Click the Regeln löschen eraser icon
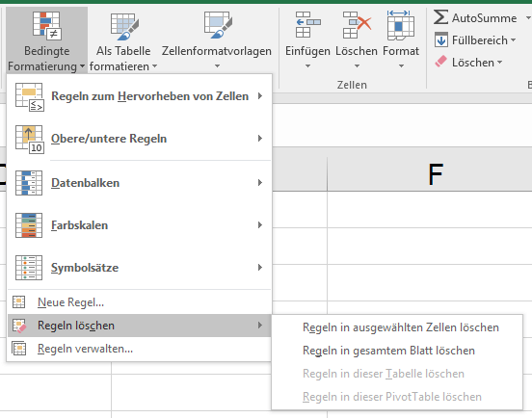Screen dimensions: 532x418 pos(19,326)
